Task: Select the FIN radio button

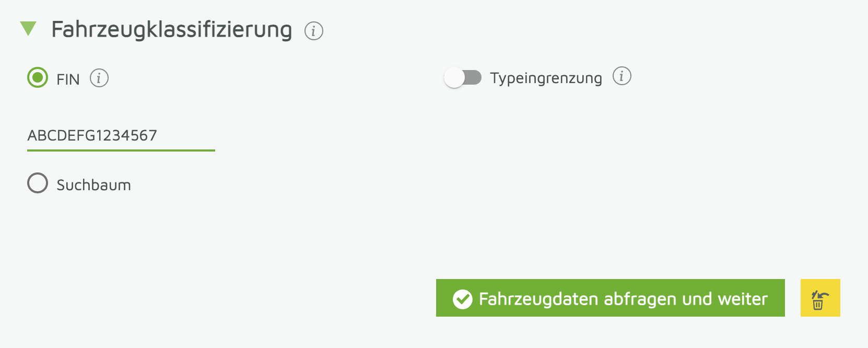Action: coord(38,78)
